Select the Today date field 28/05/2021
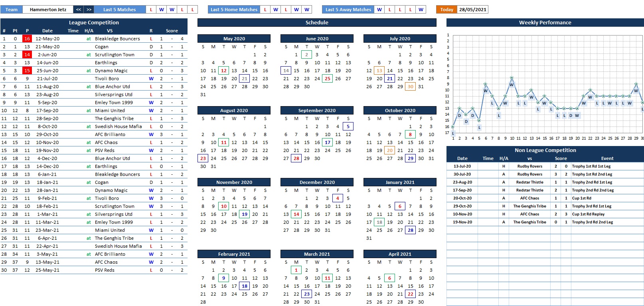644x306 pixels. tap(472, 10)
